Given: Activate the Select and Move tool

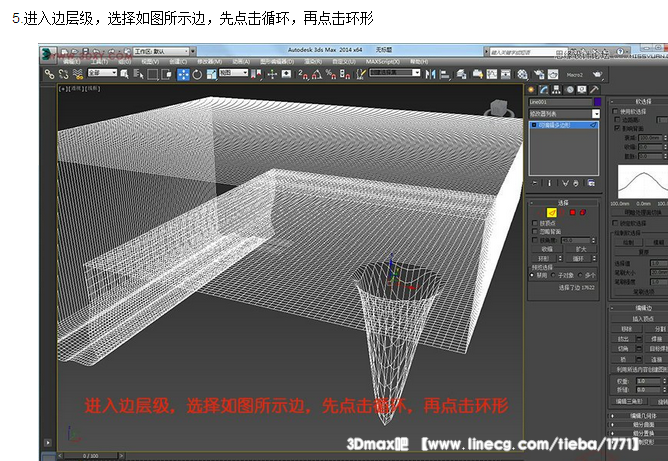Looking at the screenshot, I should tap(183, 75).
